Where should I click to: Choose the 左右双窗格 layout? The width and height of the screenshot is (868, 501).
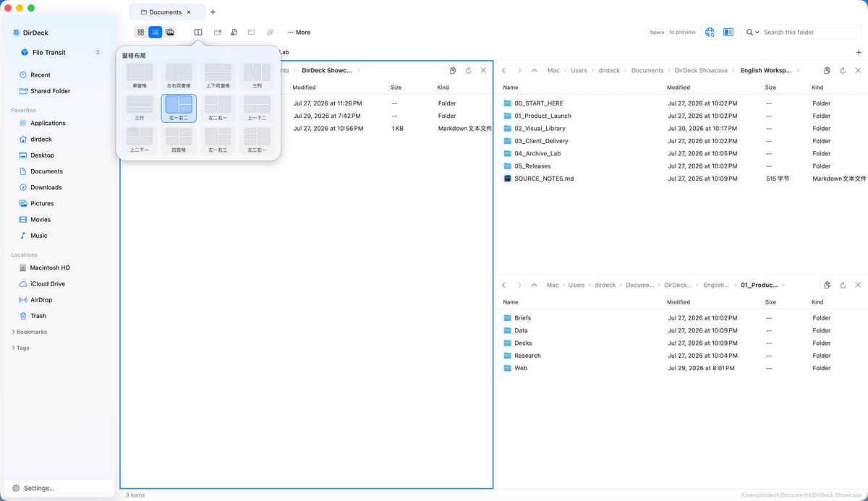pyautogui.click(x=179, y=76)
